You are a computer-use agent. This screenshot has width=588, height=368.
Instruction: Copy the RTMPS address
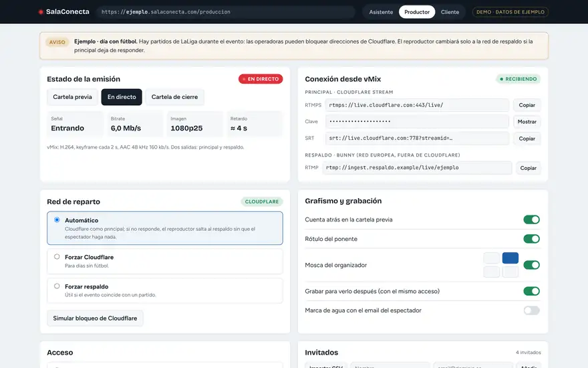click(527, 105)
